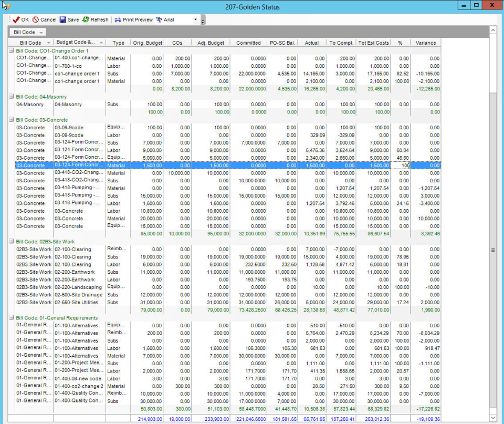Image resolution: width=504 pixels, height=424 pixels.
Task: Open the Bill Code column filter arrow
Action: click(49, 43)
